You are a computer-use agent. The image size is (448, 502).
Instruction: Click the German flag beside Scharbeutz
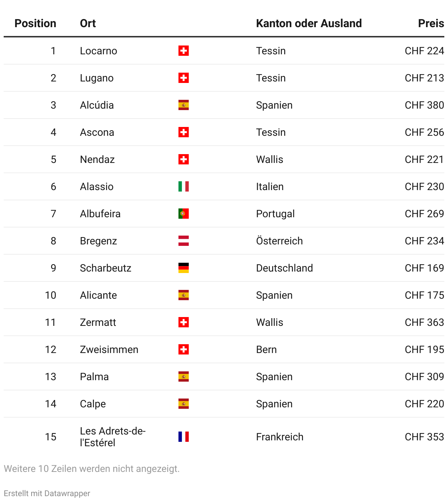(184, 268)
